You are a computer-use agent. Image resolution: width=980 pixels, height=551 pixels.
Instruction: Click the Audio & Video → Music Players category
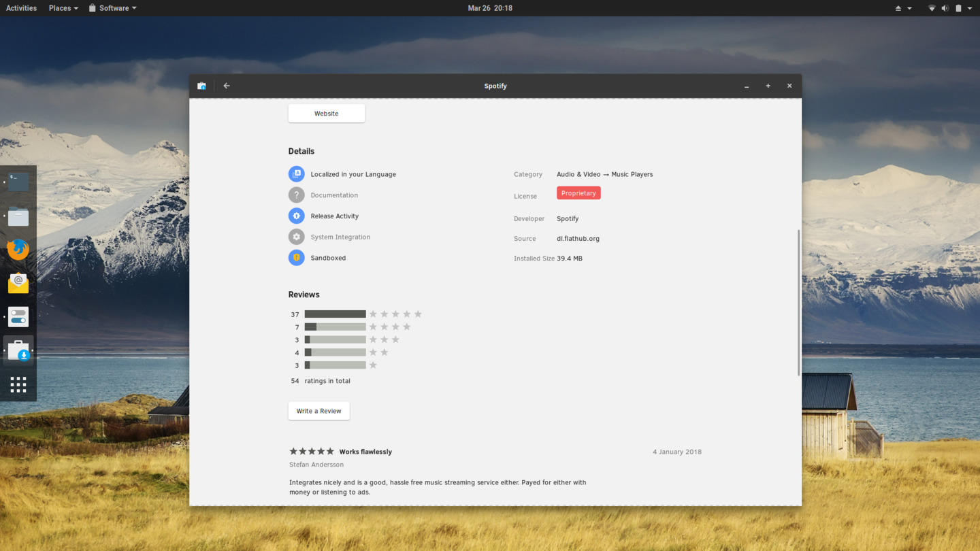click(x=604, y=174)
